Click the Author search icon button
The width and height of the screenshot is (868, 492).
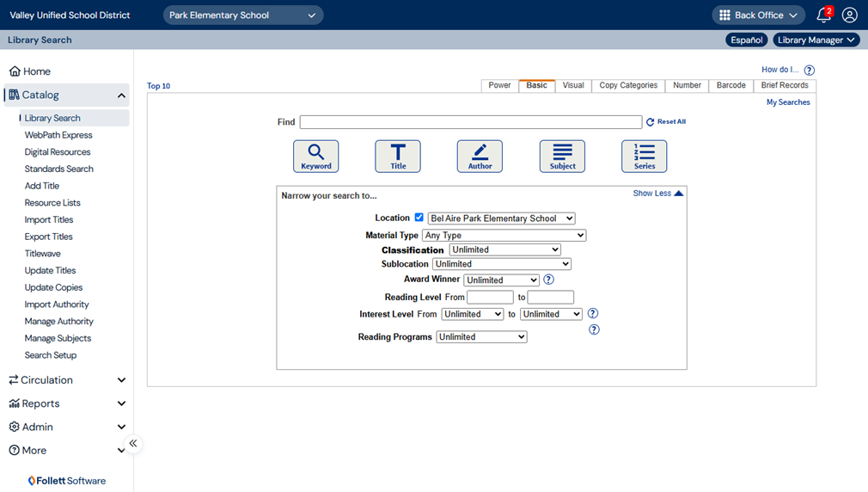coord(480,157)
